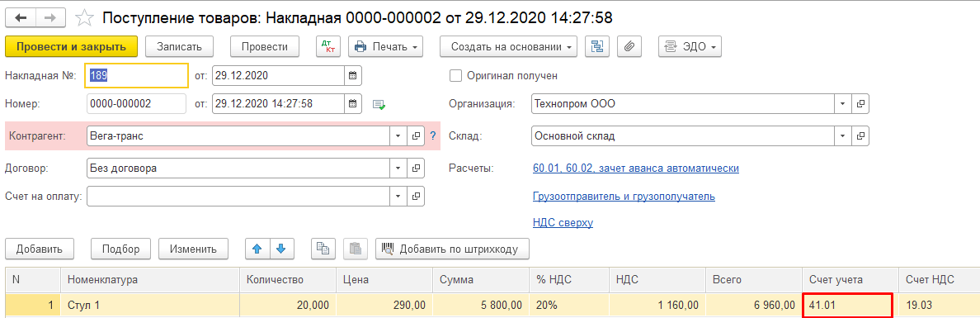Expand the Организация dropdown
980x318 pixels.
coord(842,104)
